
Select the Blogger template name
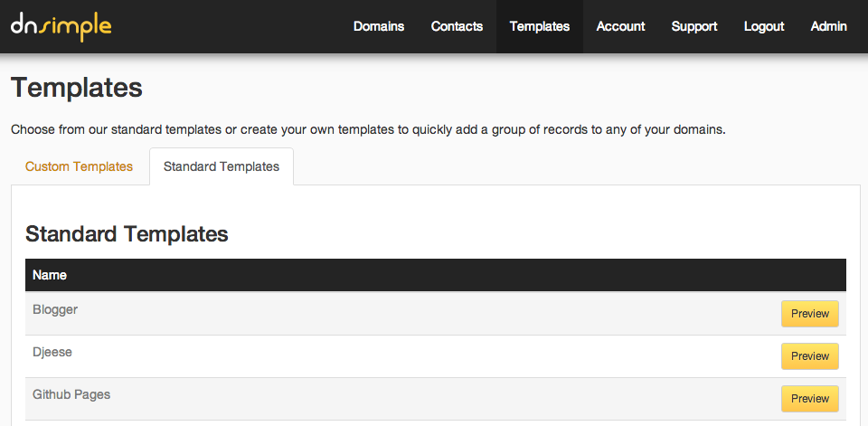pyautogui.click(x=55, y=309)
